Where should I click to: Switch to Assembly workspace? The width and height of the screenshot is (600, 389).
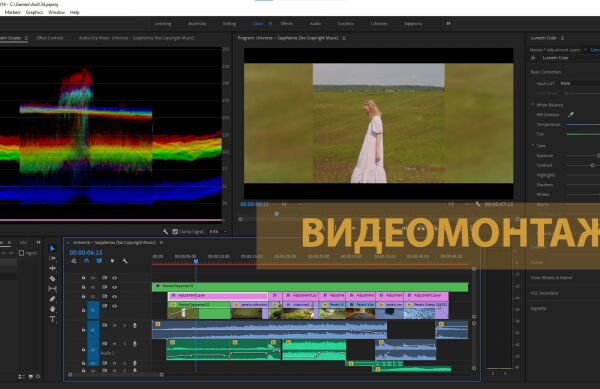pyautogui.click(x=197, y=24)
